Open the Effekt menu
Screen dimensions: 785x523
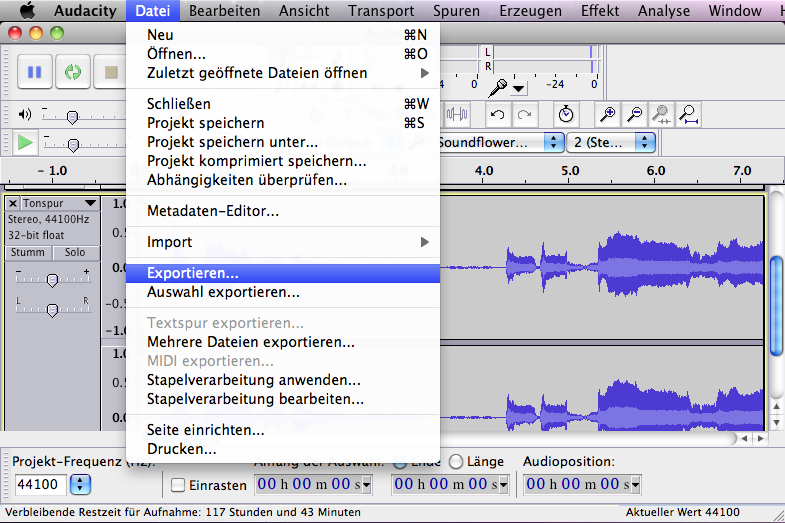click(x=599, y=11)
